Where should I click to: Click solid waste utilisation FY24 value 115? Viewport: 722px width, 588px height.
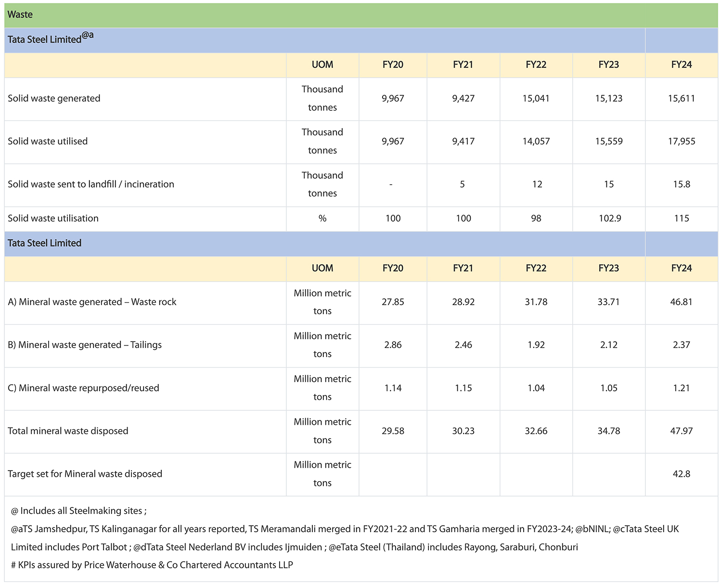[681, 218]
